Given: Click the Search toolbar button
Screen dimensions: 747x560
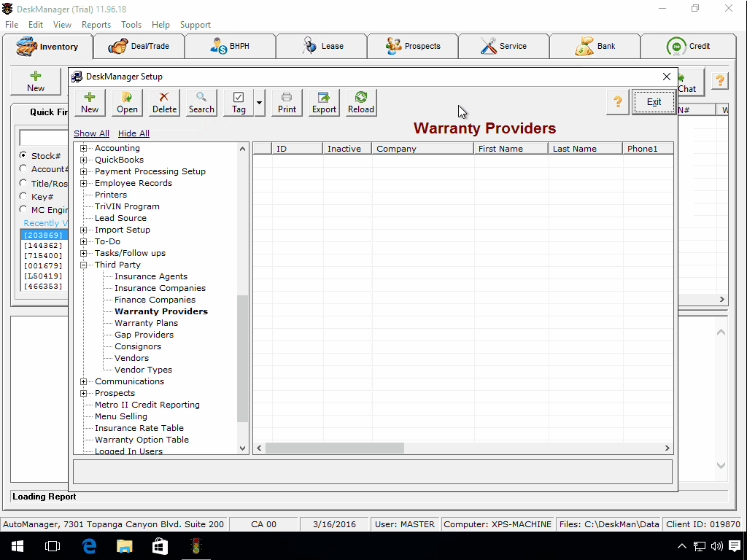Looking at the screenshot, I should click(x=201, y=102).
